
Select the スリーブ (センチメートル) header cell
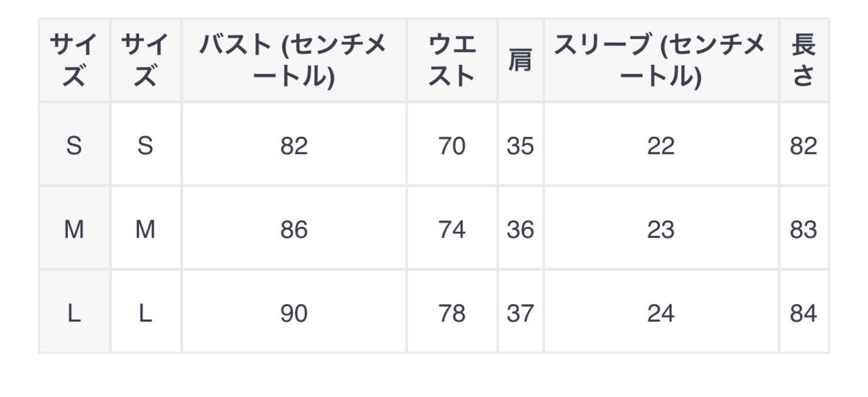click(660, 61)
